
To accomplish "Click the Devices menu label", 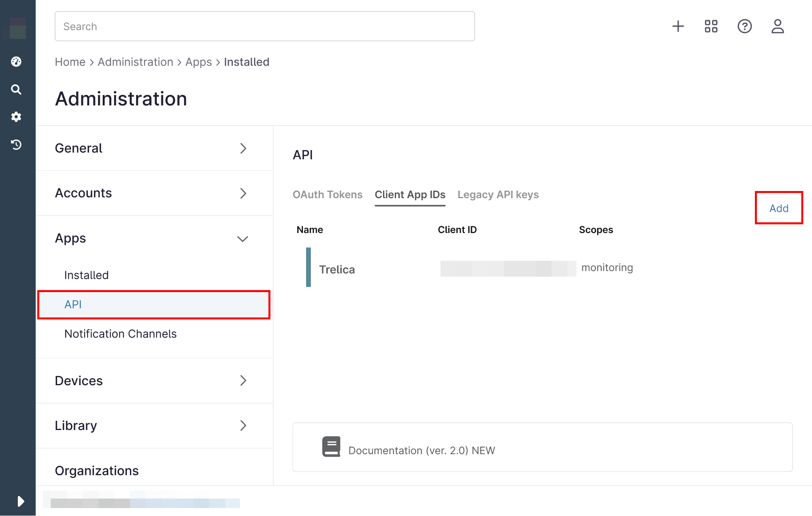I will (79, 381).
